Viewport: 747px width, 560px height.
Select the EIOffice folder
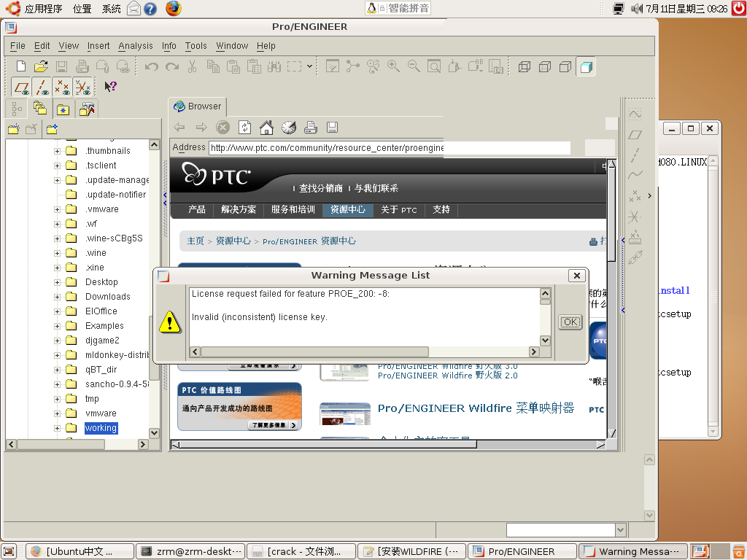101,311
